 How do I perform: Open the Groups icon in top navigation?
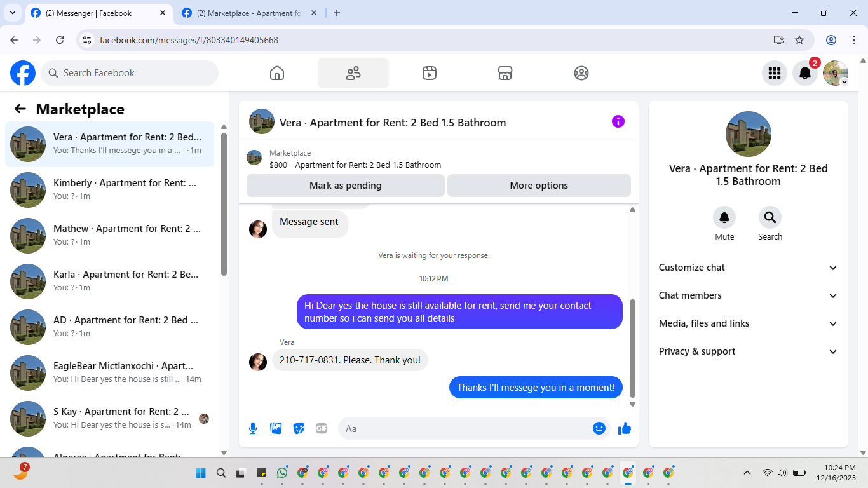pyautogui.click(x=581, y=73)
